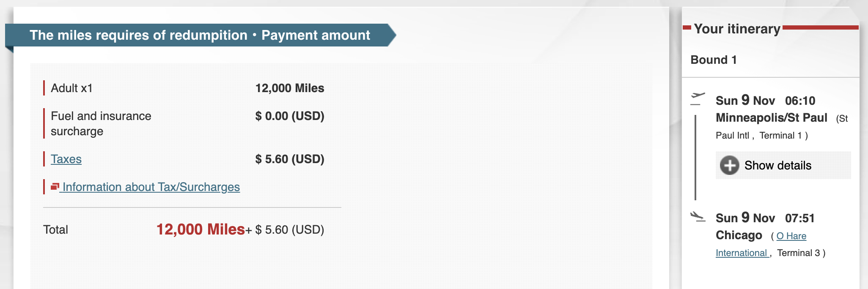Open Information about Tax/Surcharges link
868x289 pixels.
coord(151,187)
